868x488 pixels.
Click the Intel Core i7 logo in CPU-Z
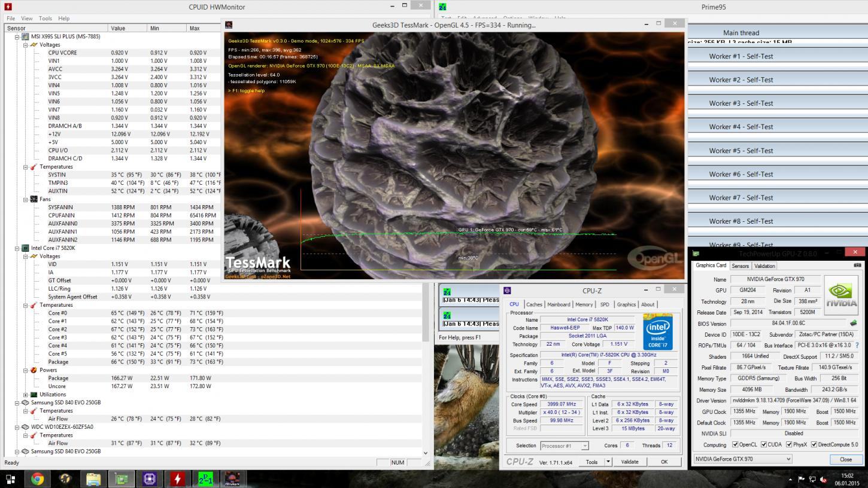click(x=658, y=332)
